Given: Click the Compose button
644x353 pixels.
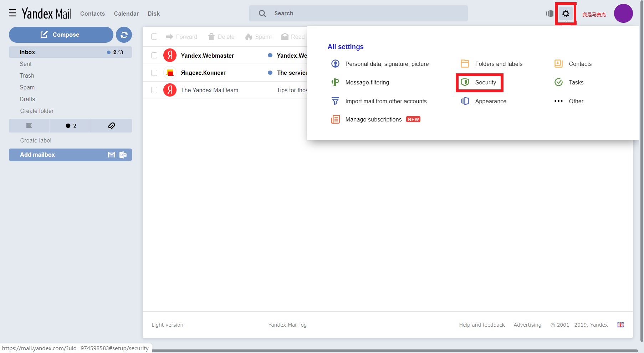Looking at the screenshot, I should [x=61, y=35].
